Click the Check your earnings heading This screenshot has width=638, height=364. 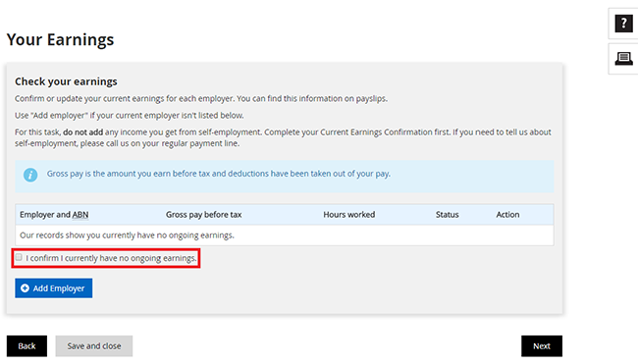(x=66, y=81)
